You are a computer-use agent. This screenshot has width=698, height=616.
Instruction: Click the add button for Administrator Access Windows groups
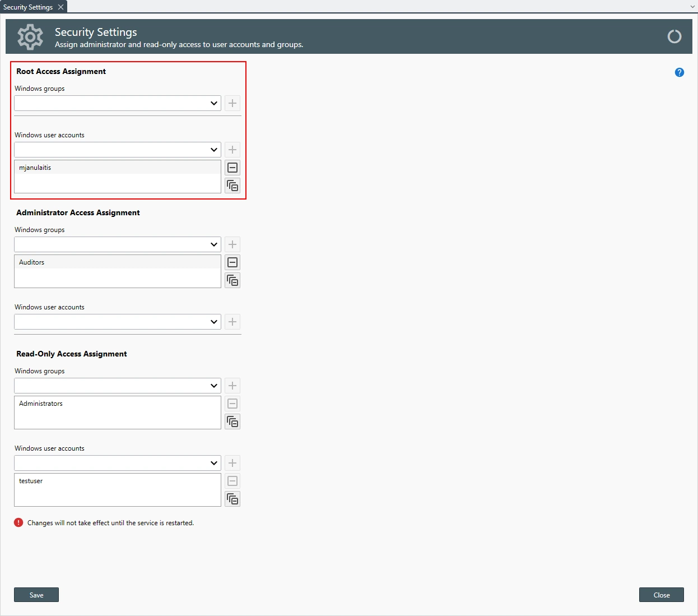(232, 244)
